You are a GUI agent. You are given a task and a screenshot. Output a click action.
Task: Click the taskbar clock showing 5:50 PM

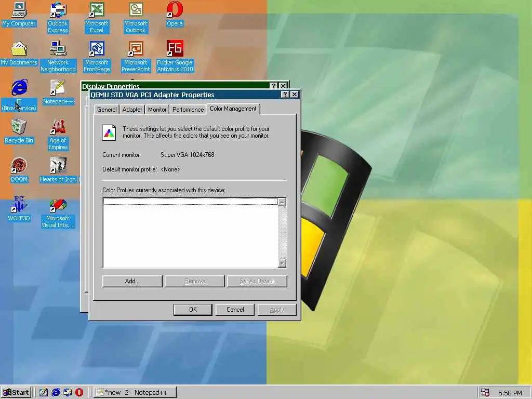pos(510,393)
